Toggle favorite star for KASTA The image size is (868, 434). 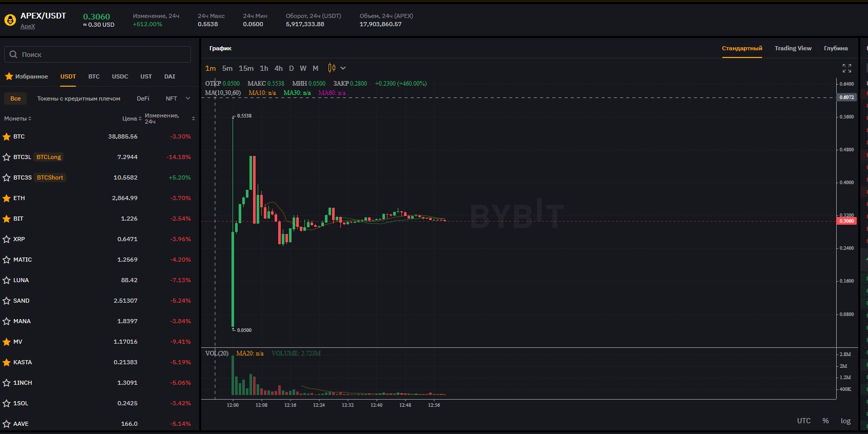point(7,362)
